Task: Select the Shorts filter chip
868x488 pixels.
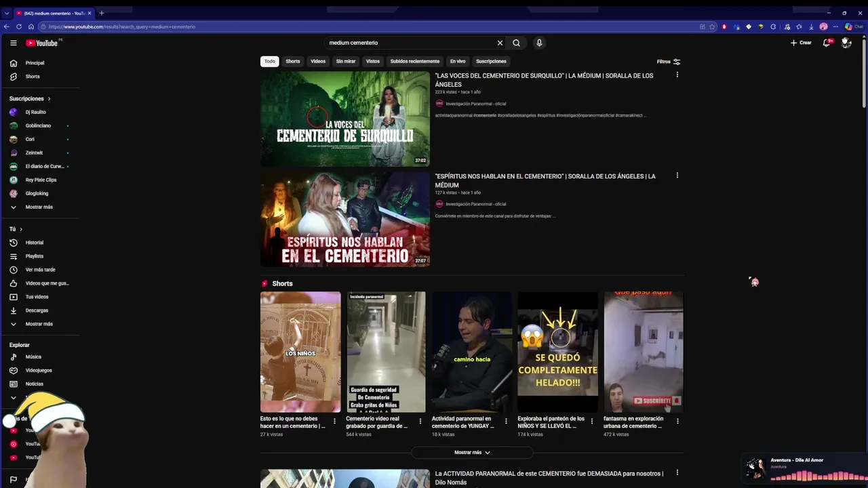Action: pos(293,61)
